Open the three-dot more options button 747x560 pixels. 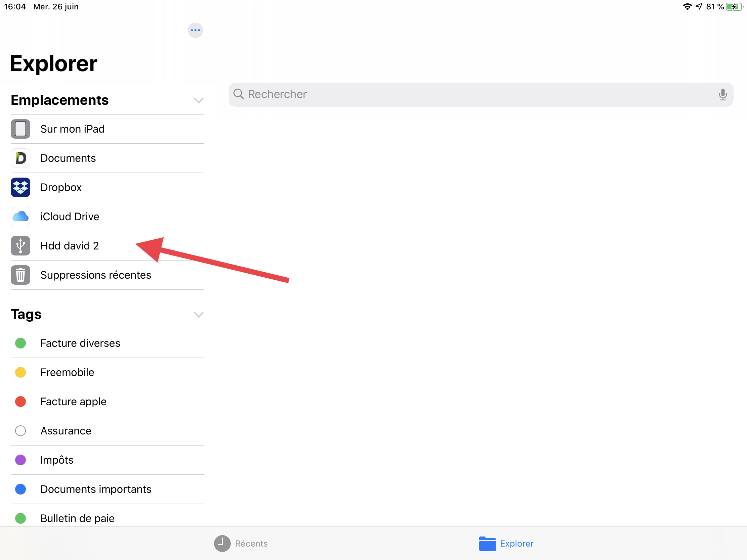point(195,30)
